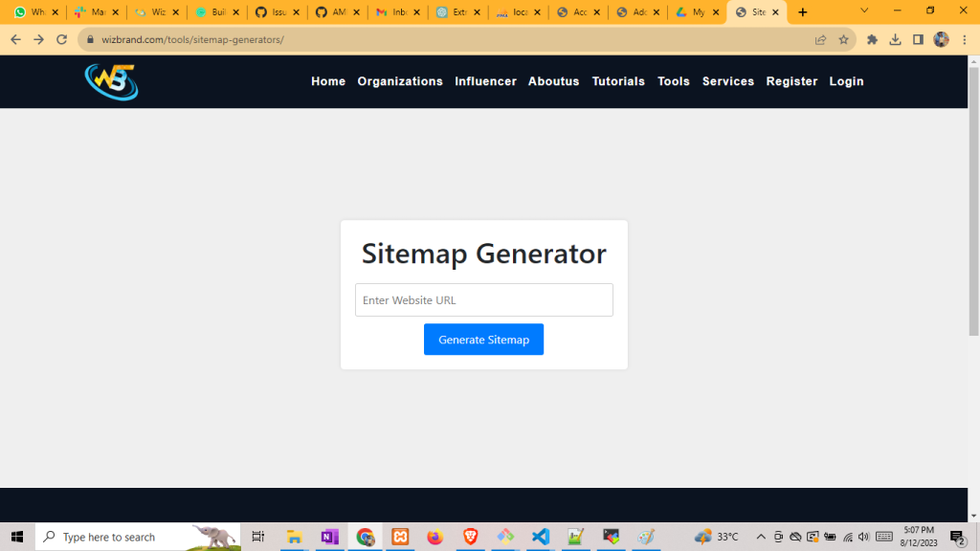The width and height of the screenshot is (980, 551).
Task: Expand the tab search chevron
Action: tap(865, 11)
